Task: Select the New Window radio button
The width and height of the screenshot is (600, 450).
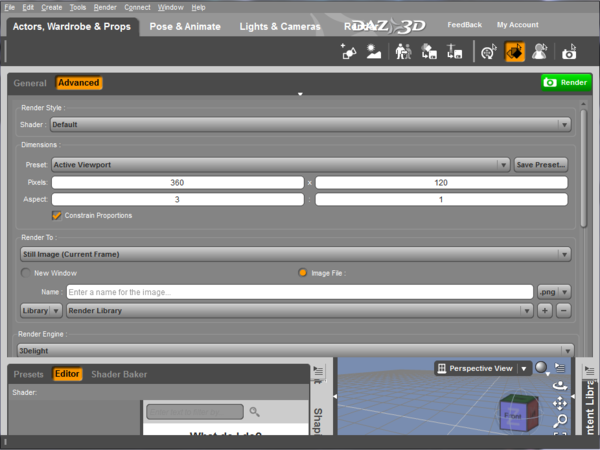Action: (26, 273)
